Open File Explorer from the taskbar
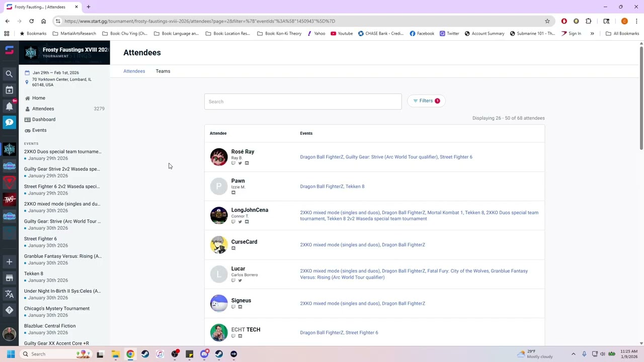The image size is (644, 362). point(115,354)
